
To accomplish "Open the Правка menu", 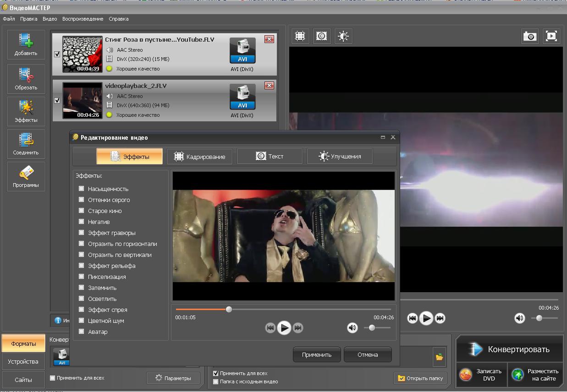I will point(29,19).
